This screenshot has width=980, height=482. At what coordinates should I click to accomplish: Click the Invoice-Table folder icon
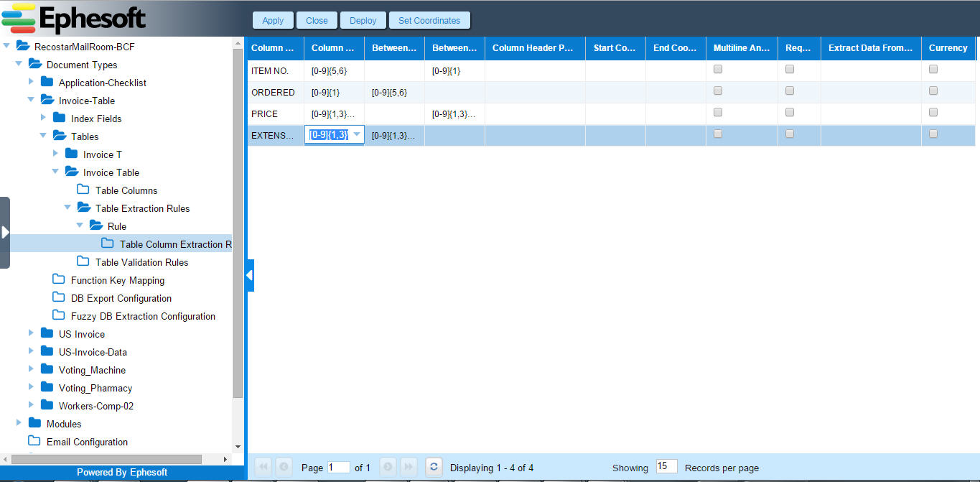coord(47,101)
